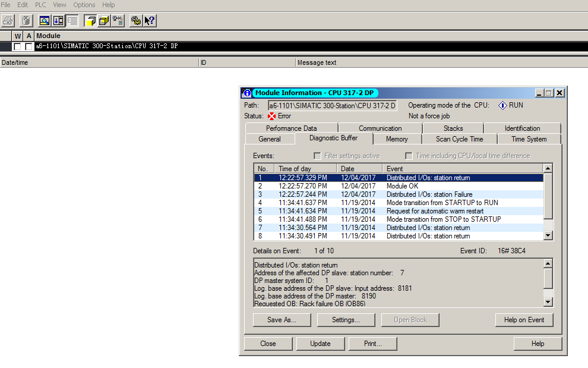Tick the W checkbox for CPU 317-2 DP
Viewport: 588px width, 368px height.
[18, 46]
